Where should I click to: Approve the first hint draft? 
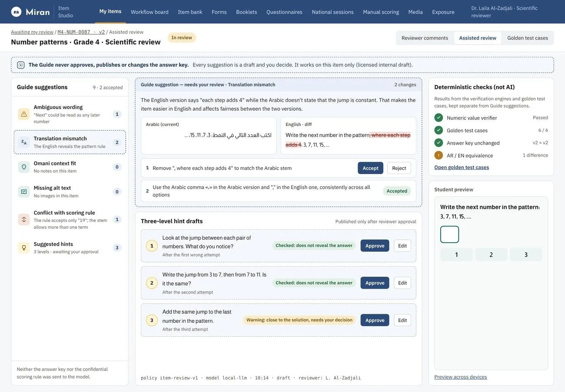click(375, 246)
